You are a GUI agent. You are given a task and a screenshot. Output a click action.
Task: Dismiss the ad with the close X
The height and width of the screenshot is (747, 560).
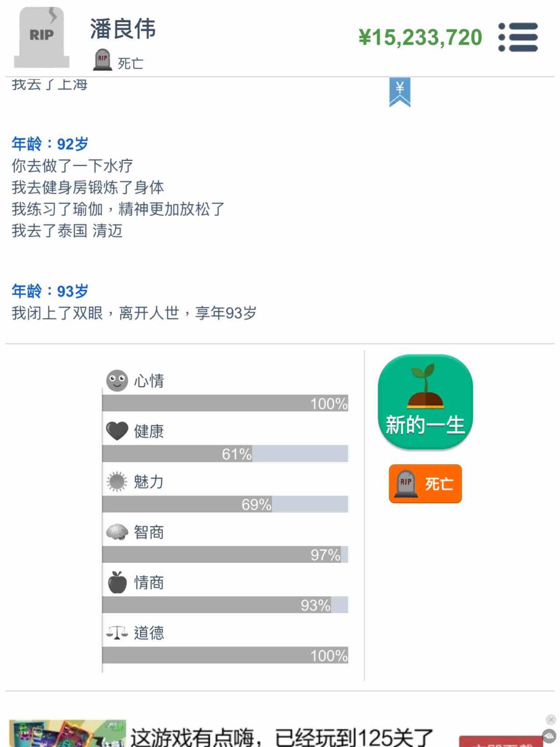click(551, 720)
